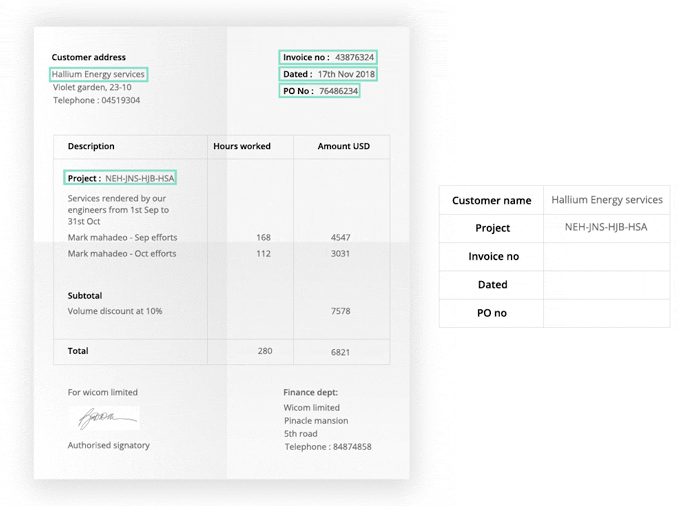700x506 pixels.
Task: Select the highlighted Invoice no box on the invoice
Action: [328, 57]
